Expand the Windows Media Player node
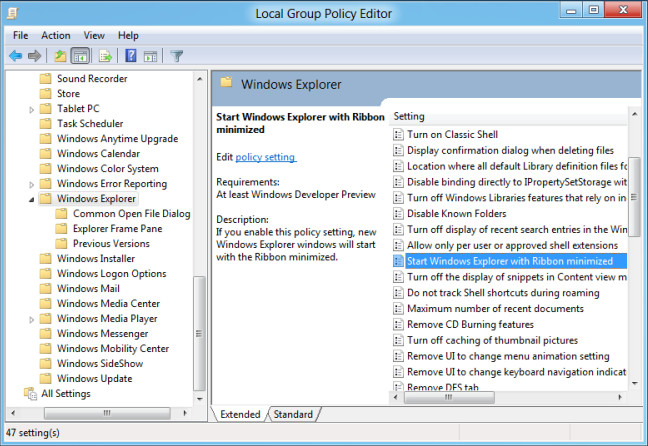 (x=31, y=320)
